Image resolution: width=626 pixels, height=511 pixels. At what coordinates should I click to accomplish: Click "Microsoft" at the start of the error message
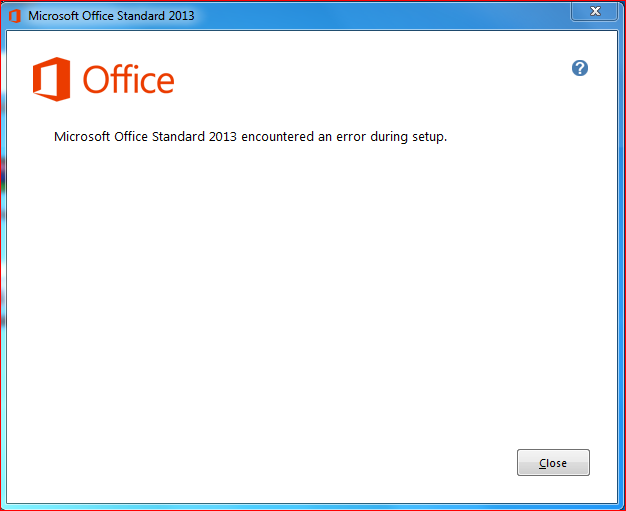(82, 137)
